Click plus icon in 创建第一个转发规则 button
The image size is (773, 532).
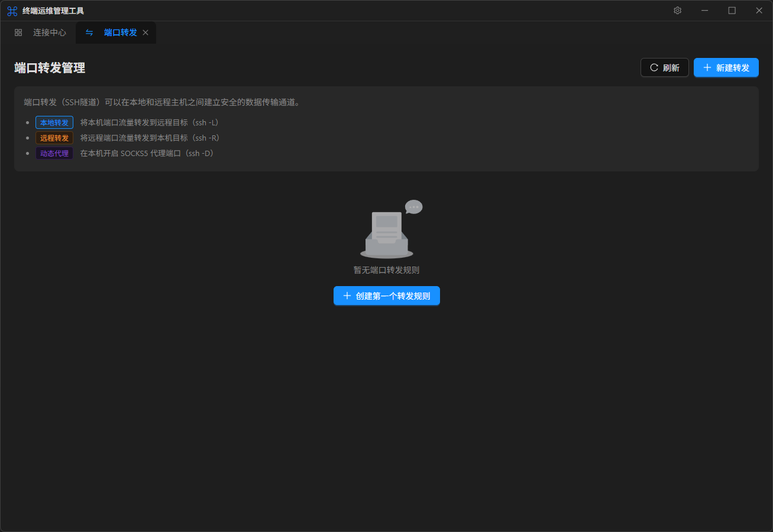pos(347,296)
